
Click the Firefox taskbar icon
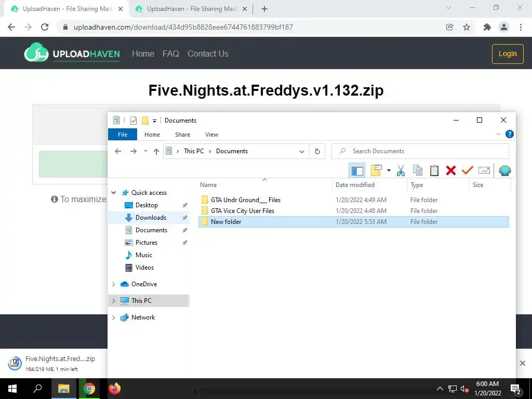(x=115, y=389)
